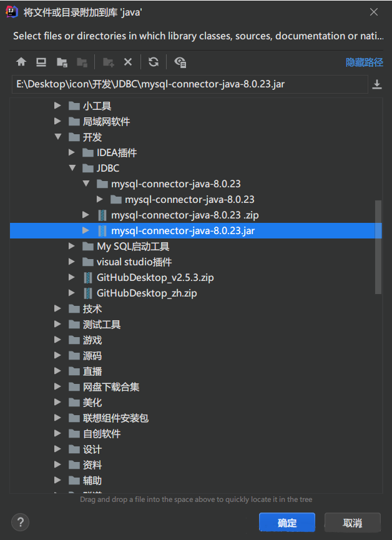Expand the mysql-connector-java-8.0.23 .zip archive
This screenshot has width=392, height=540.
click(86, 215)
